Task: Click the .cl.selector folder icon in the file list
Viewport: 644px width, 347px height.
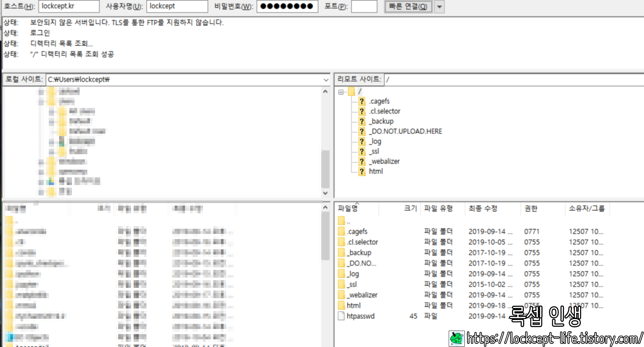Action: coord(341,242)
